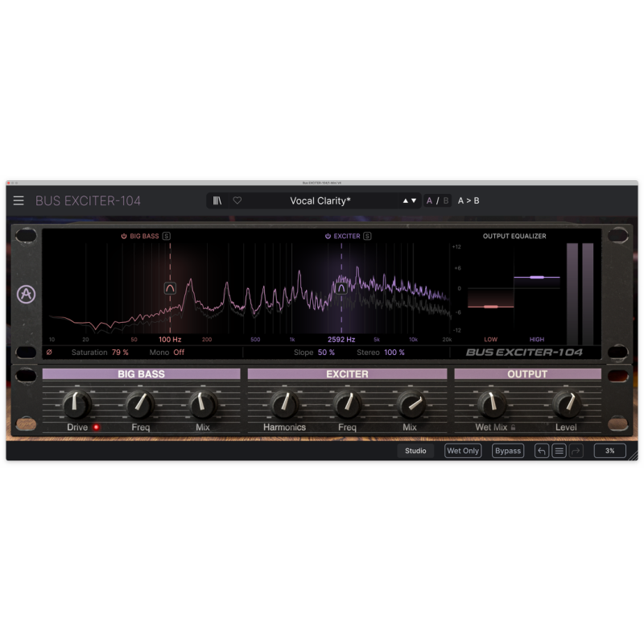Click the Exciter frequency handle
The width and height of the screenshot is (644, 644).
tap(341, 288)
